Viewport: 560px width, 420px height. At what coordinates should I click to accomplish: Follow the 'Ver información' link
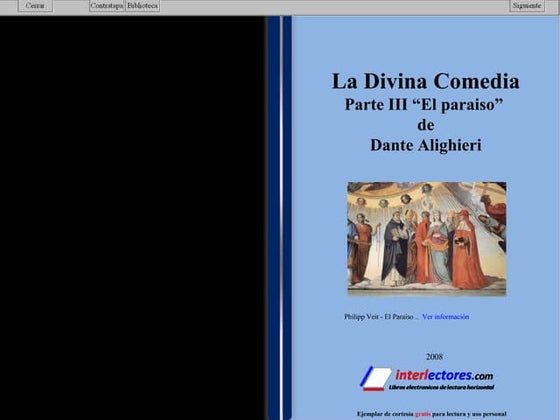pyautogui.click(x=445, y=317)
